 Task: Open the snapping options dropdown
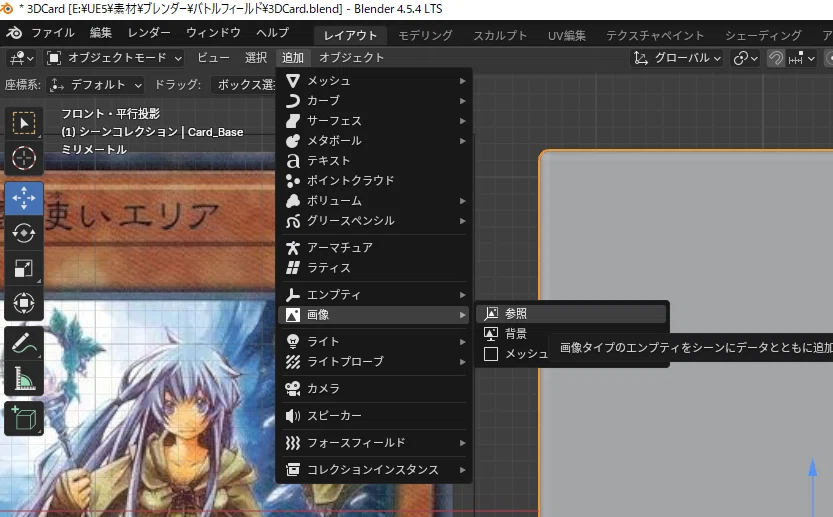point(801,58)
